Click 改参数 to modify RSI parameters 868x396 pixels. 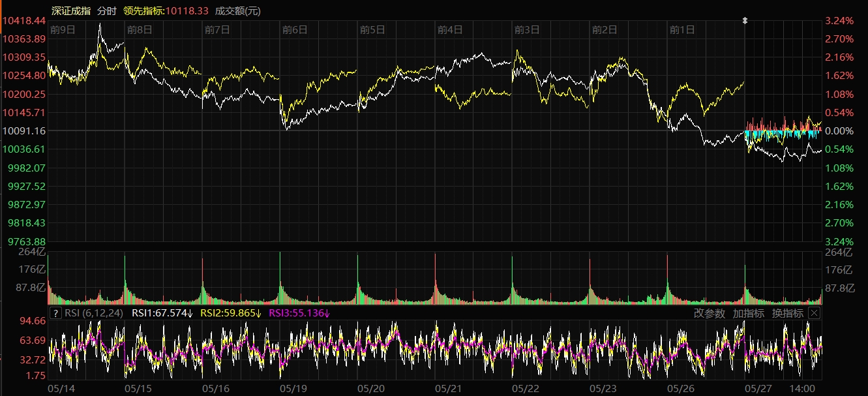pyautogui.click(x=710, y=313)
